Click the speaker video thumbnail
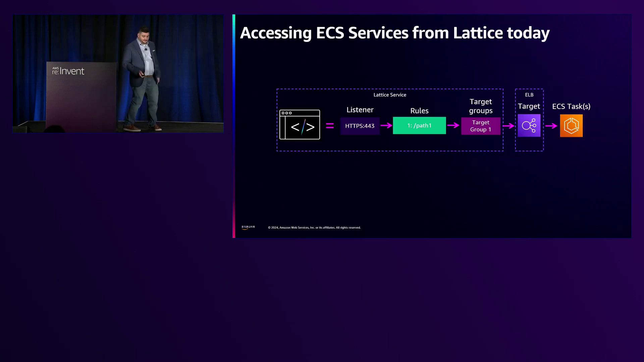Image resolution: width=644 pixels, height=362 pixels. [118, 74]
